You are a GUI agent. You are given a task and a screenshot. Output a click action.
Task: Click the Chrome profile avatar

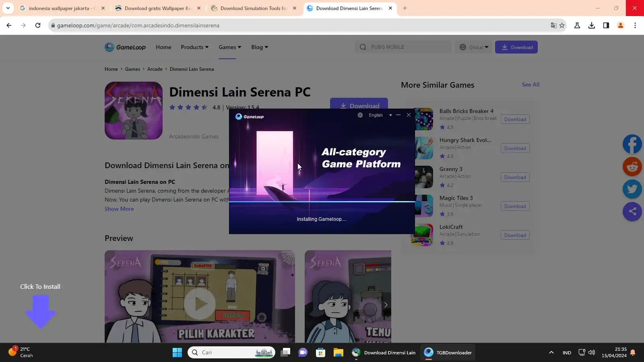(x=621, y=25)
